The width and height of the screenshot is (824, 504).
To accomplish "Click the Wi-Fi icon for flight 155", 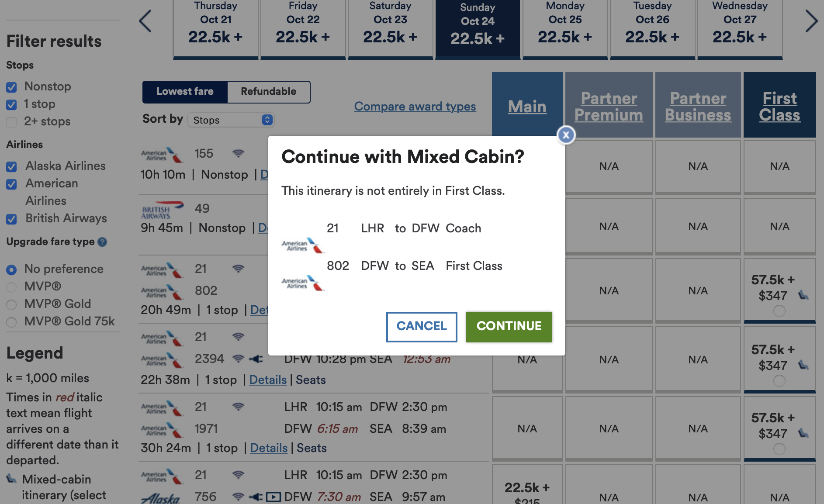I will (x=238, y=153).
